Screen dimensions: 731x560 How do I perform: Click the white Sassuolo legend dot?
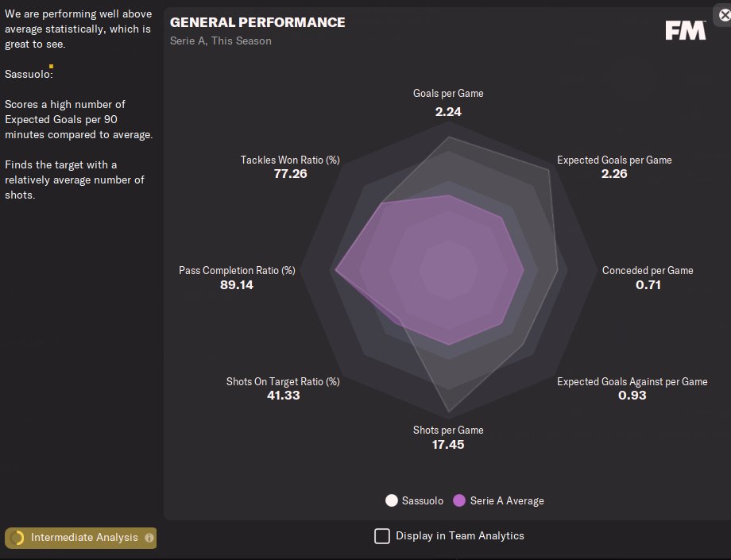tap(391, 500)
